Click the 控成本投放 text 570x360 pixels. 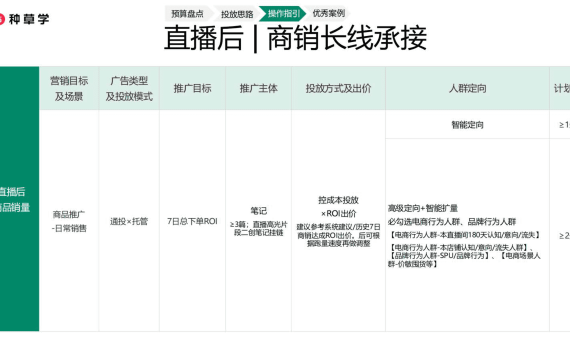pos(338,200)
